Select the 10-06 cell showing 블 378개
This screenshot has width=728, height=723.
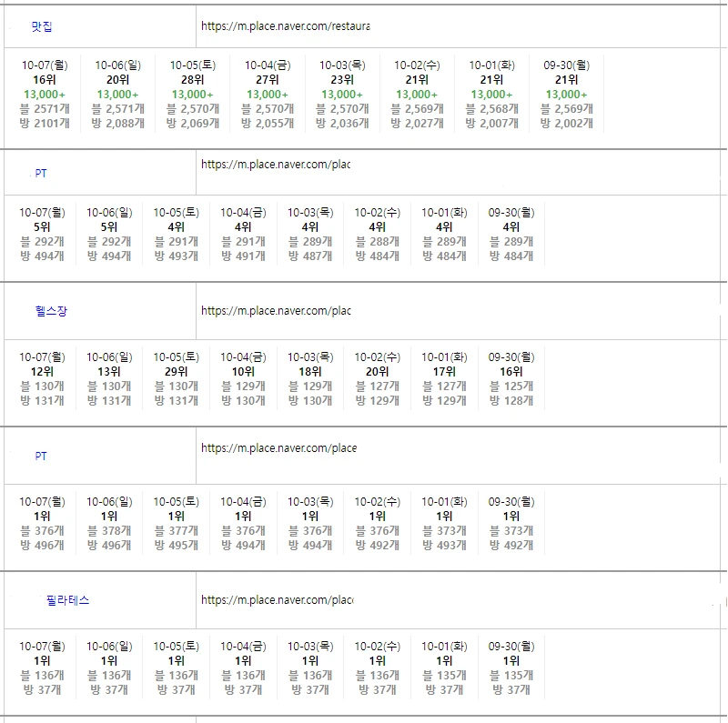coord(109,523)
